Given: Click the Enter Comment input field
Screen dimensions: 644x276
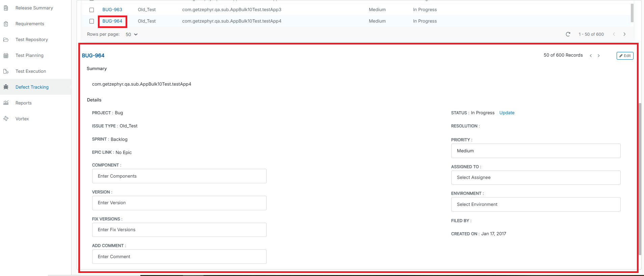Looking at the screenshot, I should [x=179, y=257].
